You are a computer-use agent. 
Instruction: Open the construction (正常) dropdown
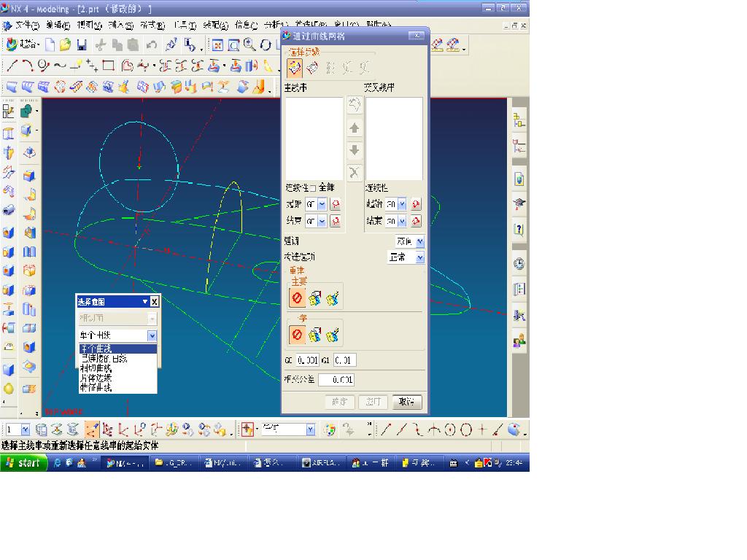coord(419,257)
